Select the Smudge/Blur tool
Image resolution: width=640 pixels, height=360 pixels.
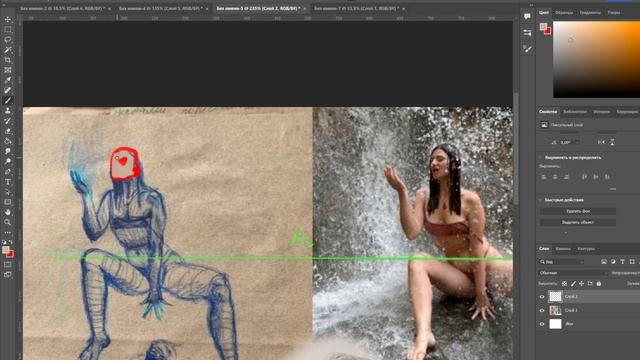click(x=8, y=151)
